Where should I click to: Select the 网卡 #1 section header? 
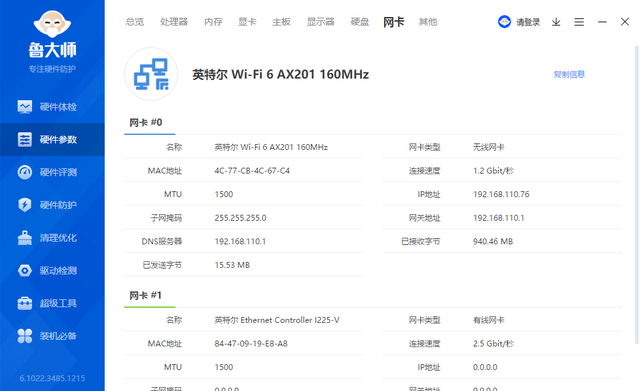146,295
